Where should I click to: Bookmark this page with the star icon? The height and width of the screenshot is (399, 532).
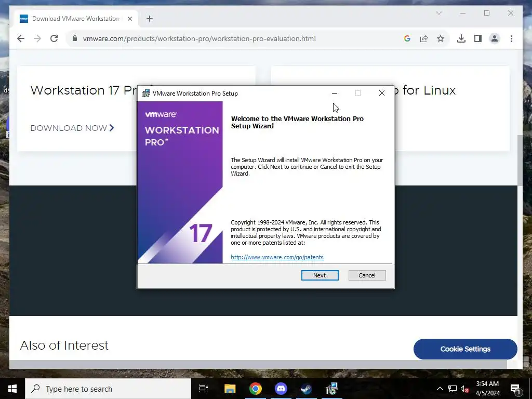point(441,38)
